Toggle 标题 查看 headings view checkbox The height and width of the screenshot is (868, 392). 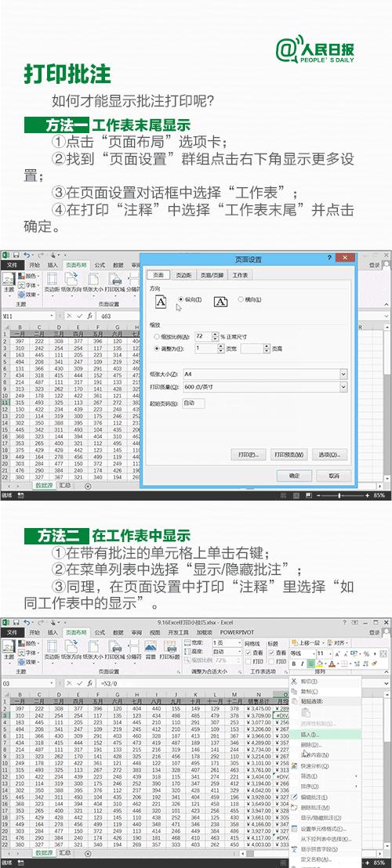pos(271,653)
